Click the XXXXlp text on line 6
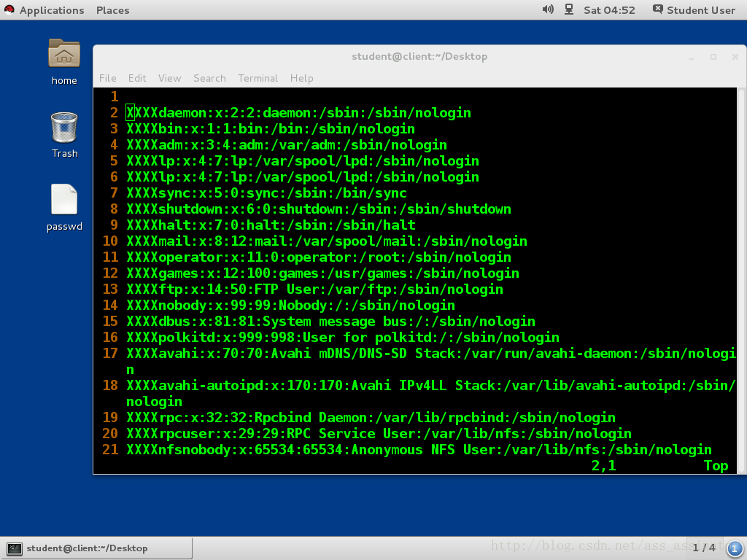Image resolution: width=747 pixels, height=560 pixels. 303,177
